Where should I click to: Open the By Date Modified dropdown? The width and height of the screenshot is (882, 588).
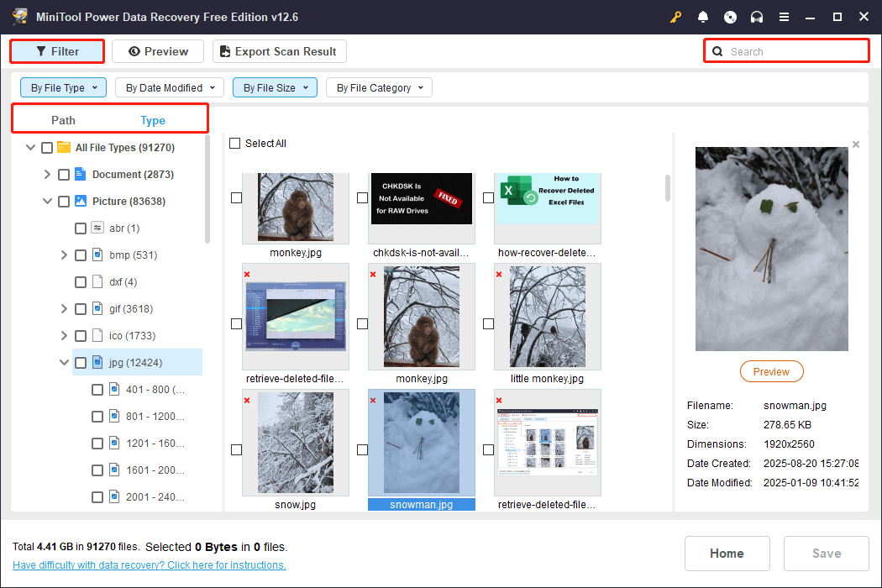[x=169, y=87]
